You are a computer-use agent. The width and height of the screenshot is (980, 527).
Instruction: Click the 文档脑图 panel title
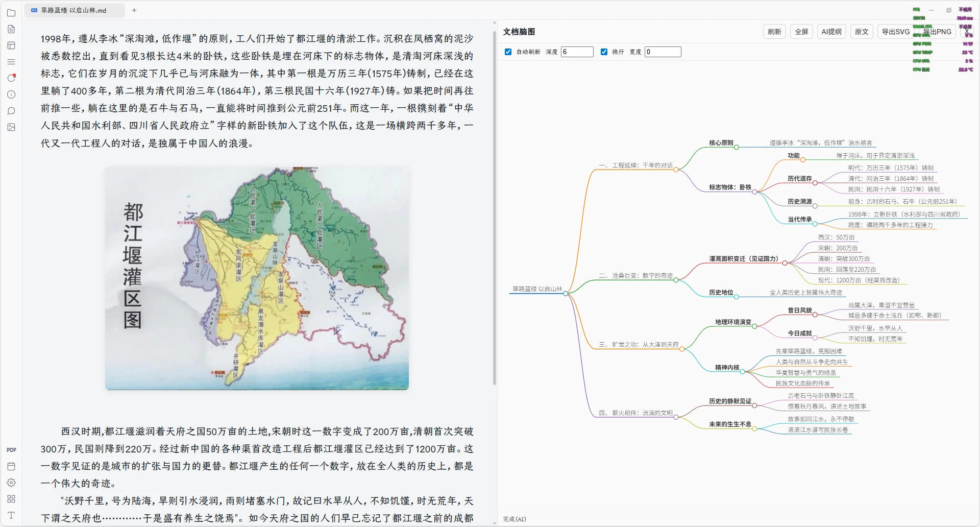click(x=519, y=32)
